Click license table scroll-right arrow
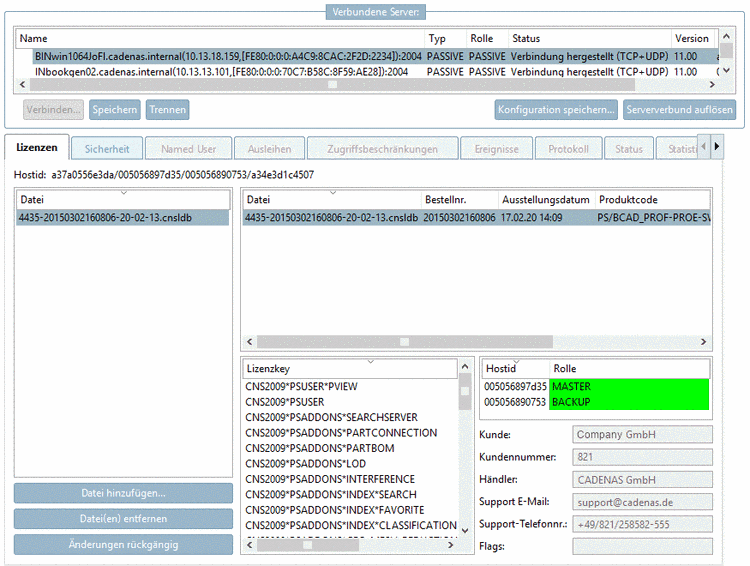The height and width of the screenshot is (566, 750). click(x=704, y=342)
